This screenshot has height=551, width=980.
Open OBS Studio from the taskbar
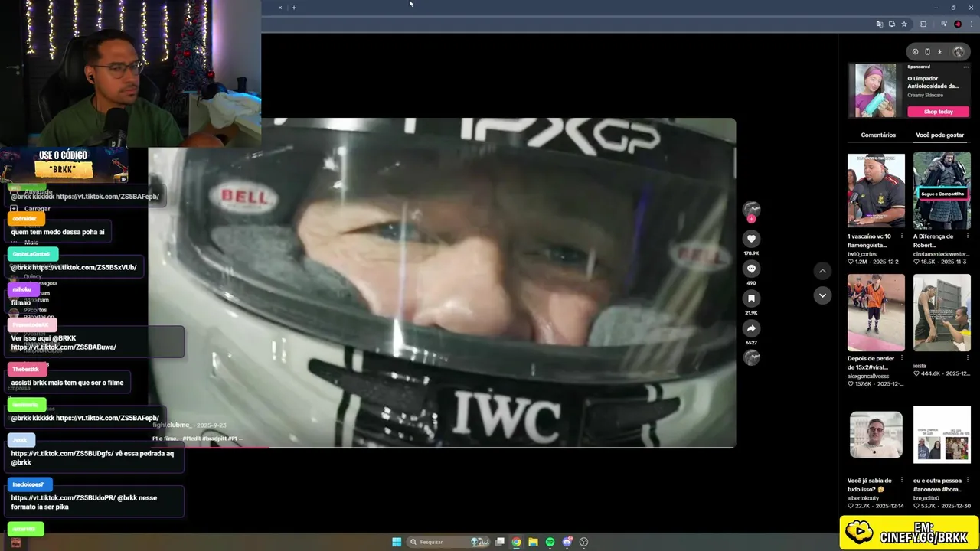584,542
